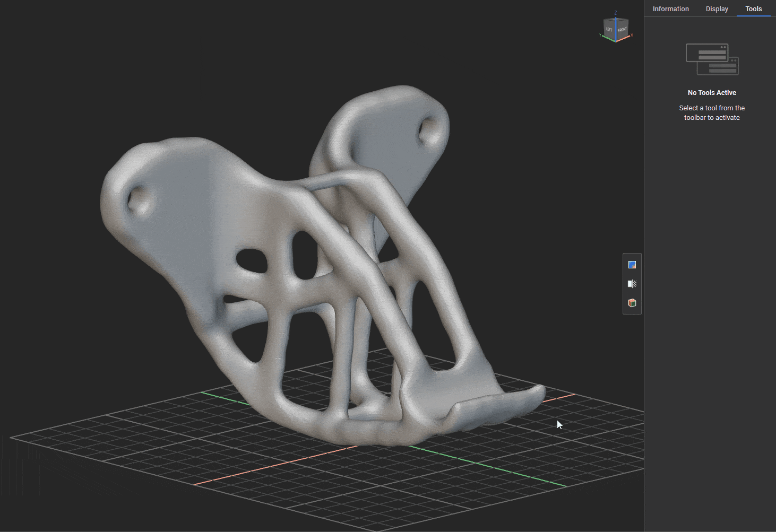
Task: Click the "No Tools Active" heading
Action: pos(712,93)
